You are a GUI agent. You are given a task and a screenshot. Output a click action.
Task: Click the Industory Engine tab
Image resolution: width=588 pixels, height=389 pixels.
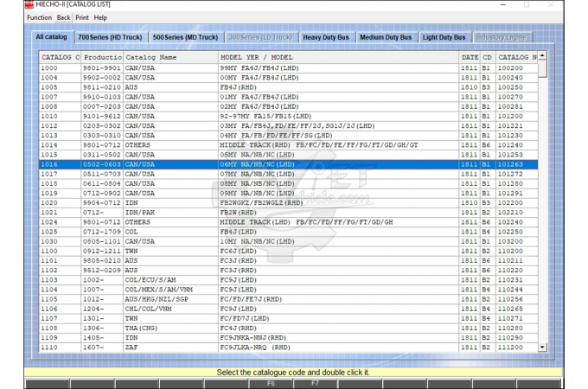[x=501, y=37]
